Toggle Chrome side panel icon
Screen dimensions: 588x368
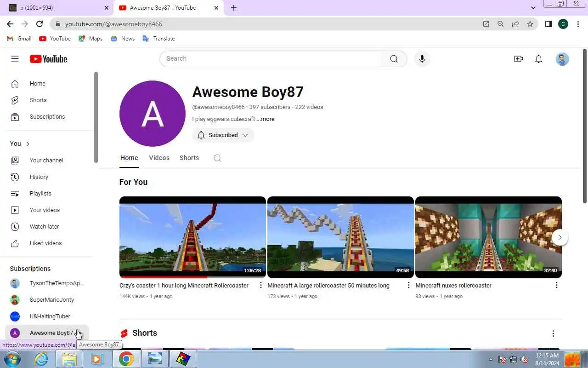coord(548,24)
